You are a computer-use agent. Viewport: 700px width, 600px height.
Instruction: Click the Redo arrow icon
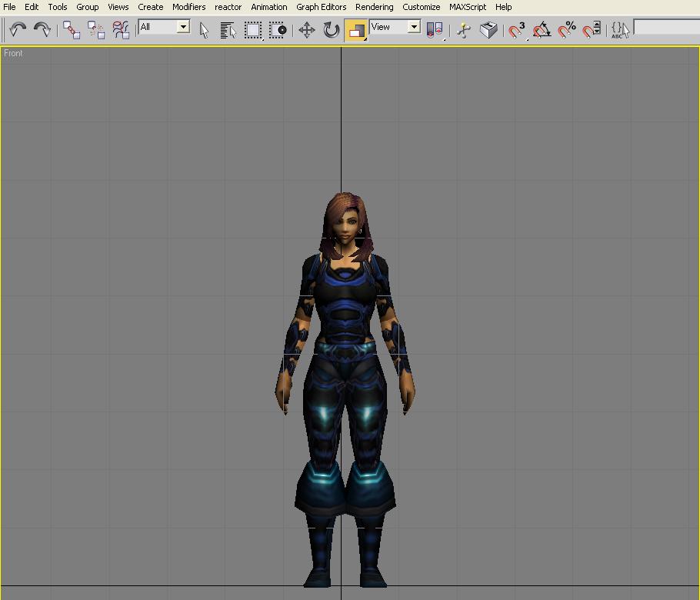tap(42, 30)
